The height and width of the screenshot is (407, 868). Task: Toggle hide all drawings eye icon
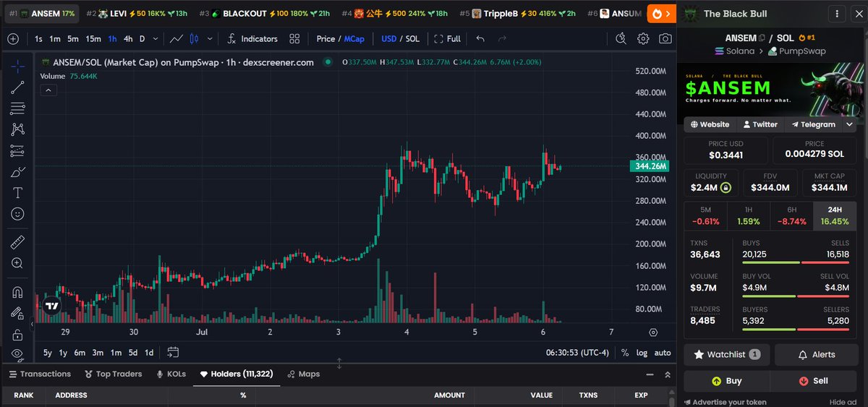[x=17, y=354]
